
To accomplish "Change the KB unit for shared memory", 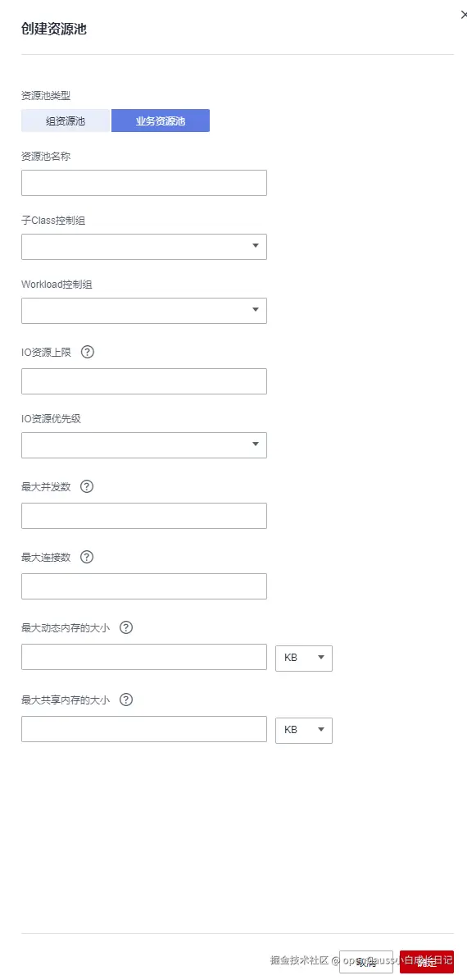I will 304,730.
